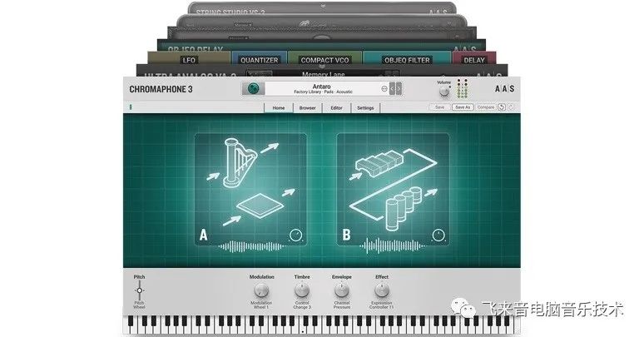Click the Compare button
The height and width of the screenshot is (337, 644).
tap(485, 107)
